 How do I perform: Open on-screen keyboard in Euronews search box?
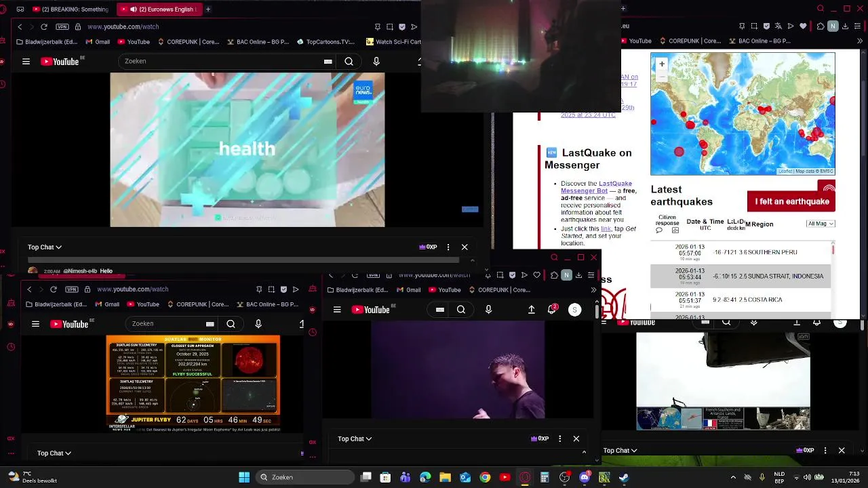pos(328,62)
